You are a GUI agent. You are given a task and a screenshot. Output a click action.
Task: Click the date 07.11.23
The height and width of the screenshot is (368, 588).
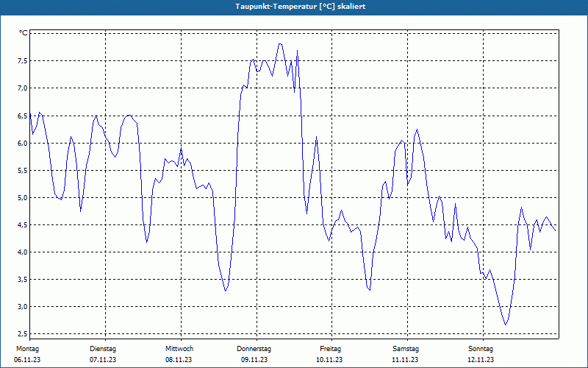click(x=103, y=360)
